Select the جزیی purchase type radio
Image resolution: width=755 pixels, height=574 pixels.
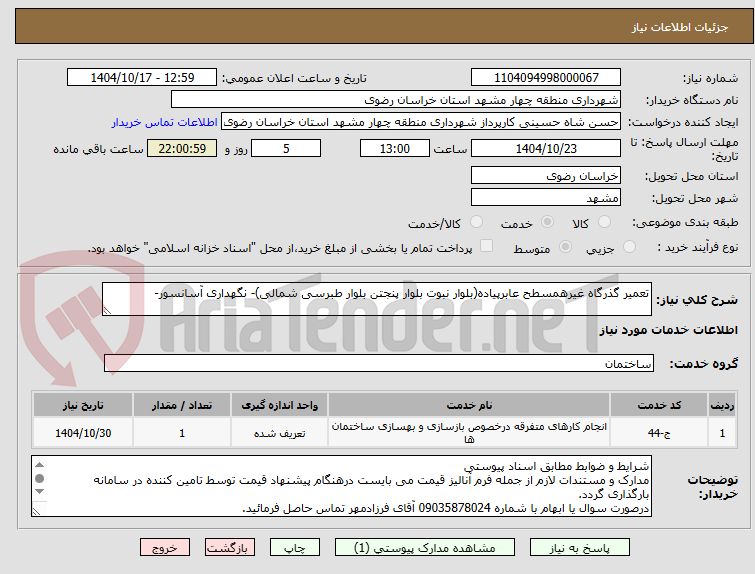point(629,247)
